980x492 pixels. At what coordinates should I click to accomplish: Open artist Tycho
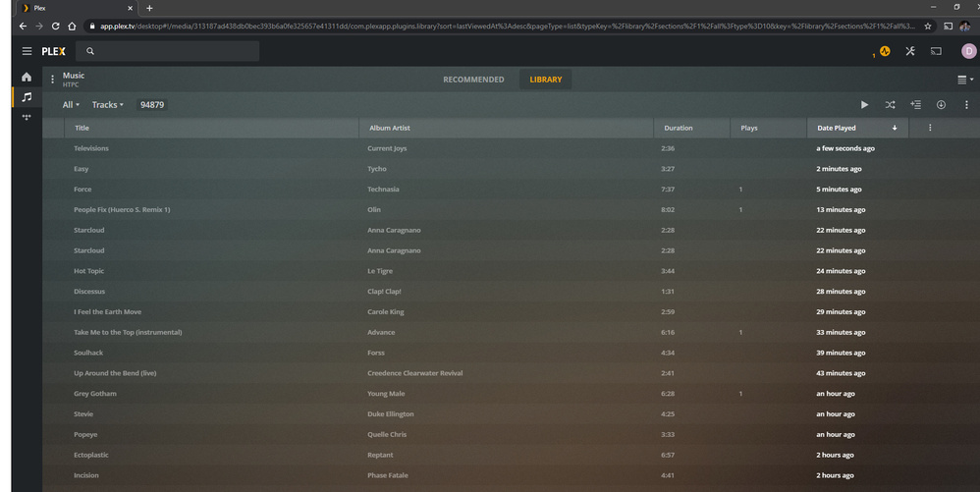(377, 169)
